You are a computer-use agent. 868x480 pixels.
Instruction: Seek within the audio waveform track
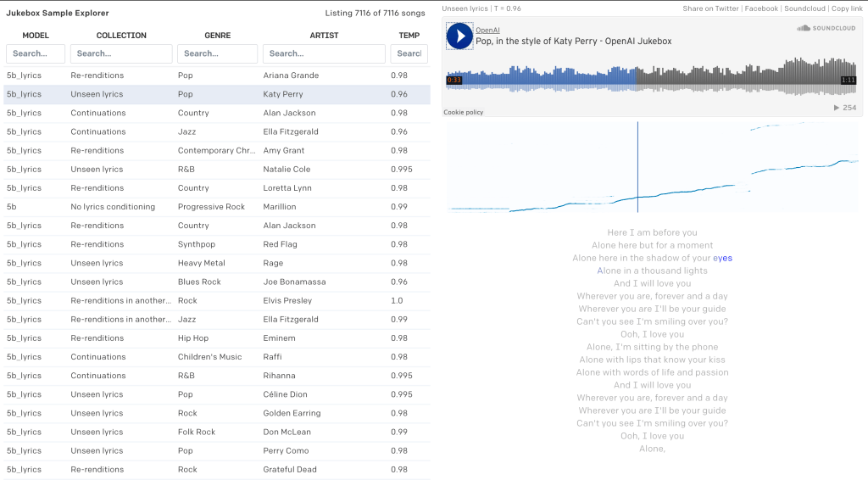tap(651, 78)
